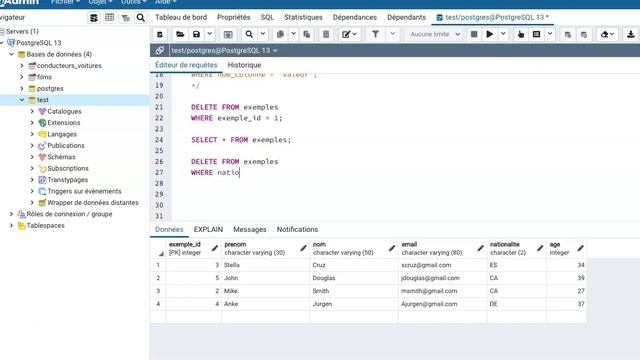640x360 pixels.
Task: Switch to the Dépendants tab
Action: point(407,17)
